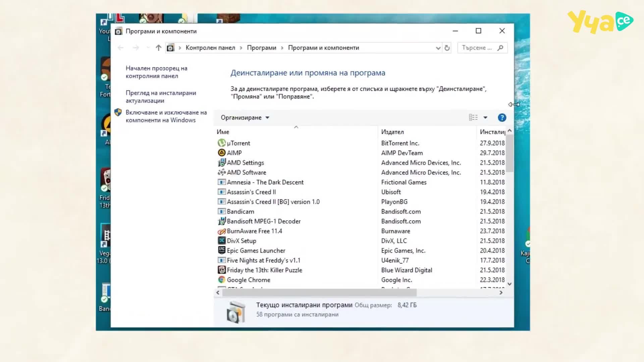Click the vertical scrollbar thumb

coord(509,154)
